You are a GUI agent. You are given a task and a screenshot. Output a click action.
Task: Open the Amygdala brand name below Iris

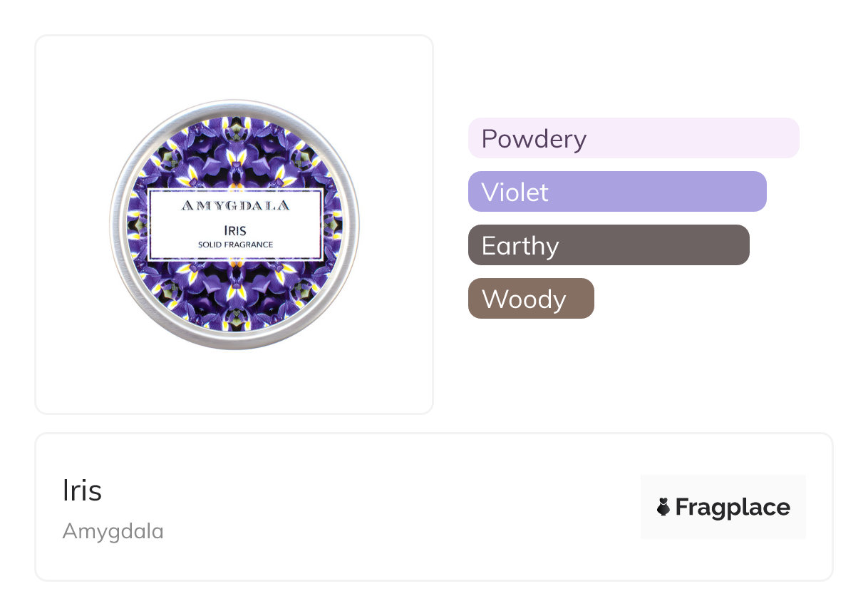pyautogui.click(x=113, y=531)
